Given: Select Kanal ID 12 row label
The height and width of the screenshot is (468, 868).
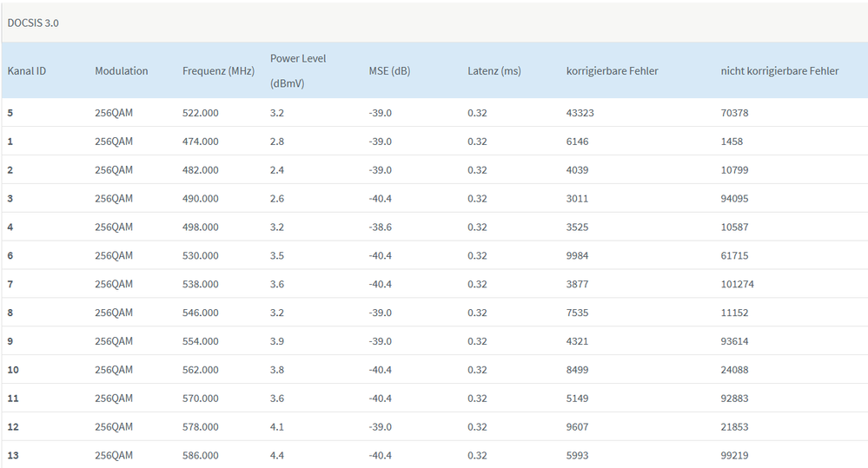Looking at the screenshot, I should pos(13,427).
